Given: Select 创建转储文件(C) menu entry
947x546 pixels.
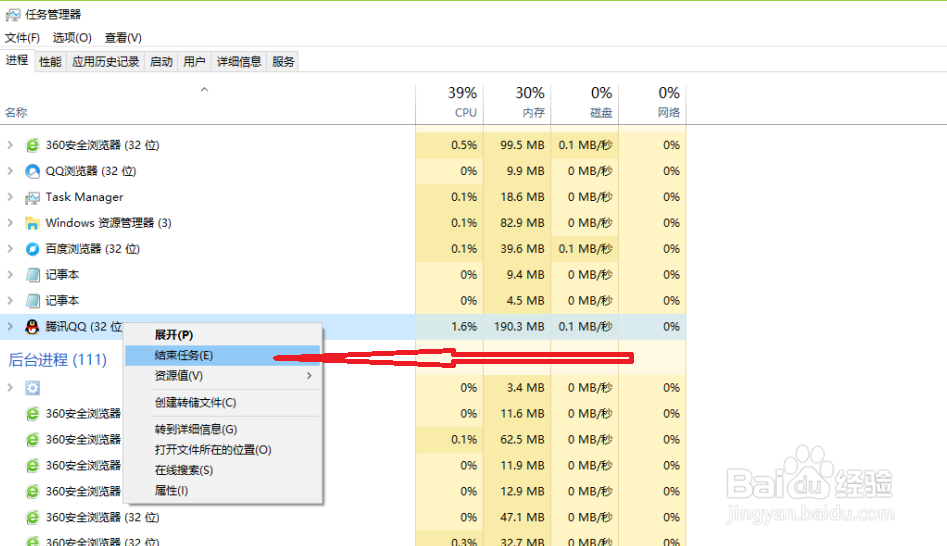Looking at the screenshot, I should 222,402.
